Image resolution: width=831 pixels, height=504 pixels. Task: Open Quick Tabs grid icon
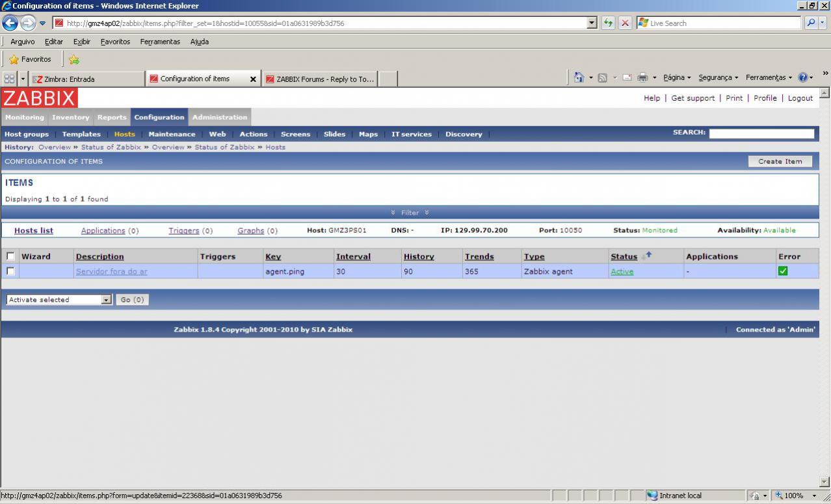tap(9, 79)
